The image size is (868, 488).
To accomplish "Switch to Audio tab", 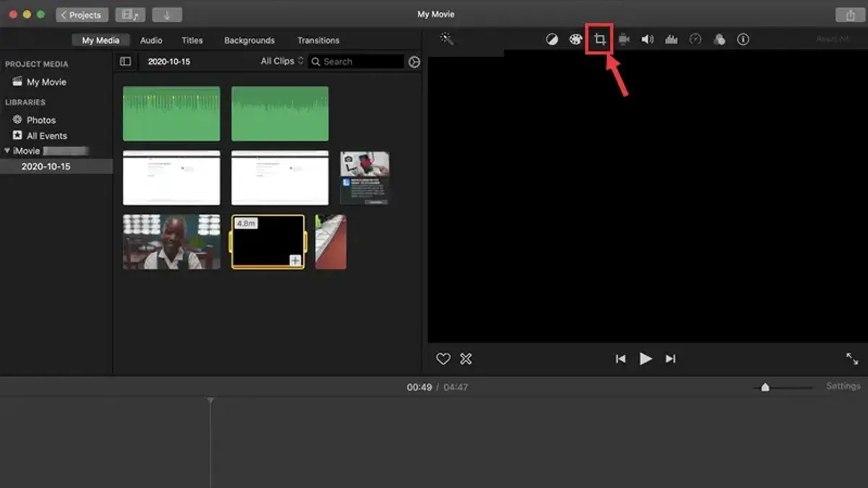I will point(151,40).
